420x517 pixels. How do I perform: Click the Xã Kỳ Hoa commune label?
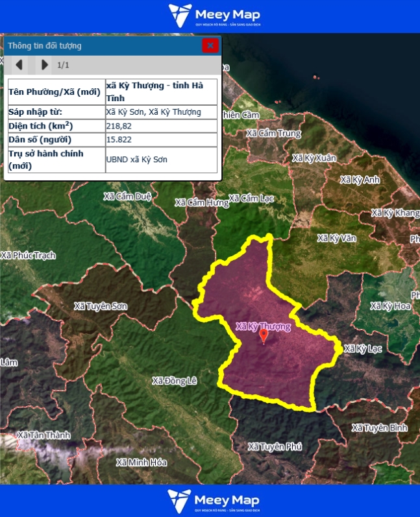(392, 306)
